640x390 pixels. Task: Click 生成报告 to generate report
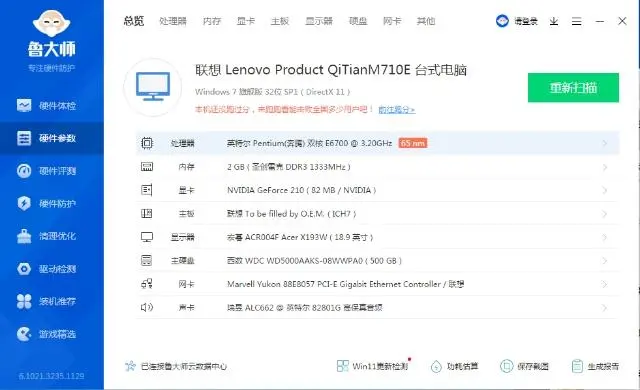click(595, 366)
